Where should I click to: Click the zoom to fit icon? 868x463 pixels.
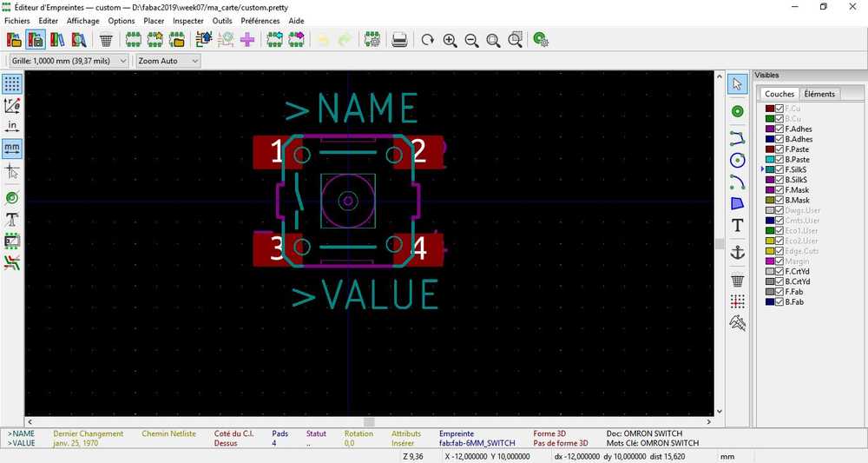click(x=493, y=40)
